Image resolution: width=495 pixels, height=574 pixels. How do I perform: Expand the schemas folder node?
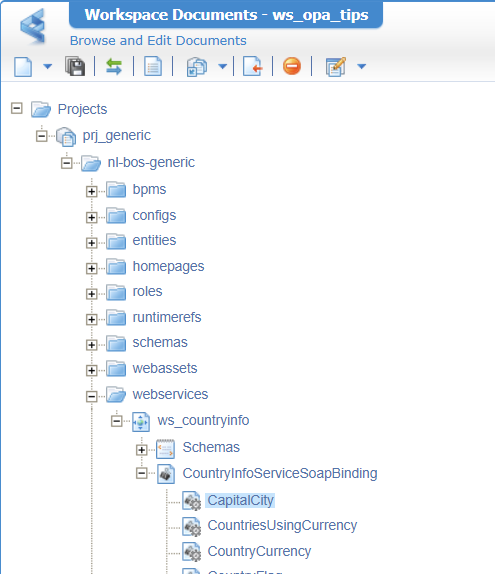point(92,345)
